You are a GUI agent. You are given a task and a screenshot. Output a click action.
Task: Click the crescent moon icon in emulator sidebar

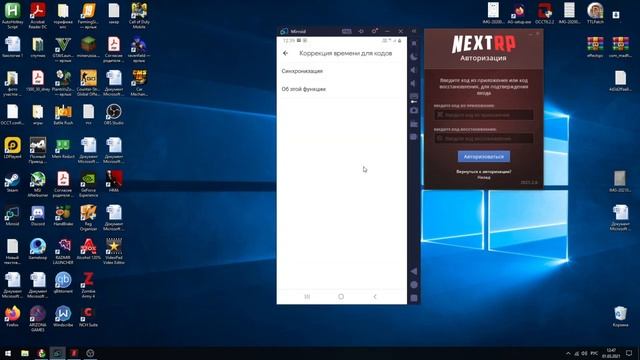click(x=414, y=57)
